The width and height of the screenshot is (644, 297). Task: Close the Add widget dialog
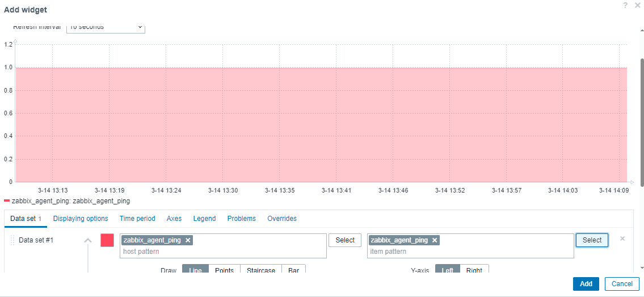[637, 5]
